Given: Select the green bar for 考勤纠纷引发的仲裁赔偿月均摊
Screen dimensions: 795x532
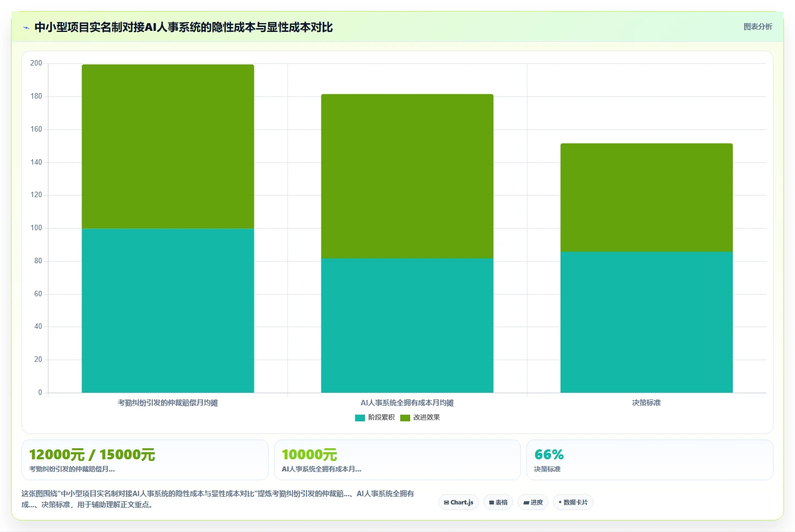Looking at the screenshot, I should 168,146.
